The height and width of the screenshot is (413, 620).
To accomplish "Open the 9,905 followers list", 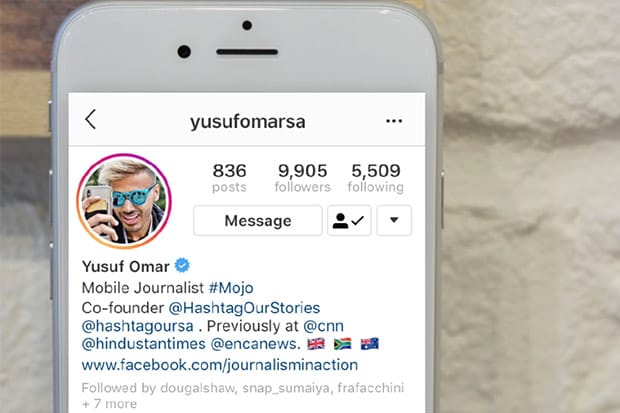I will [x=302, y=178].
